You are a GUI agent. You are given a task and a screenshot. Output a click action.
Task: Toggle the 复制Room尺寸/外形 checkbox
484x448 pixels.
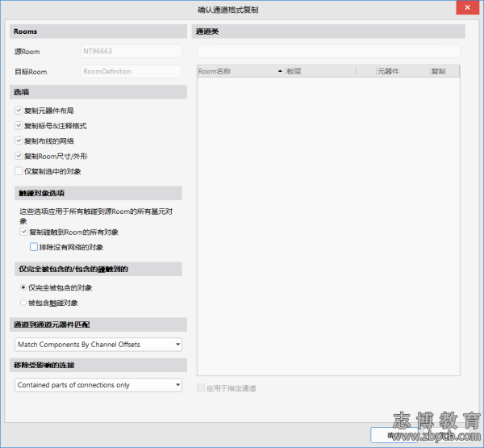pyautogui.click(x=19, y=156)
